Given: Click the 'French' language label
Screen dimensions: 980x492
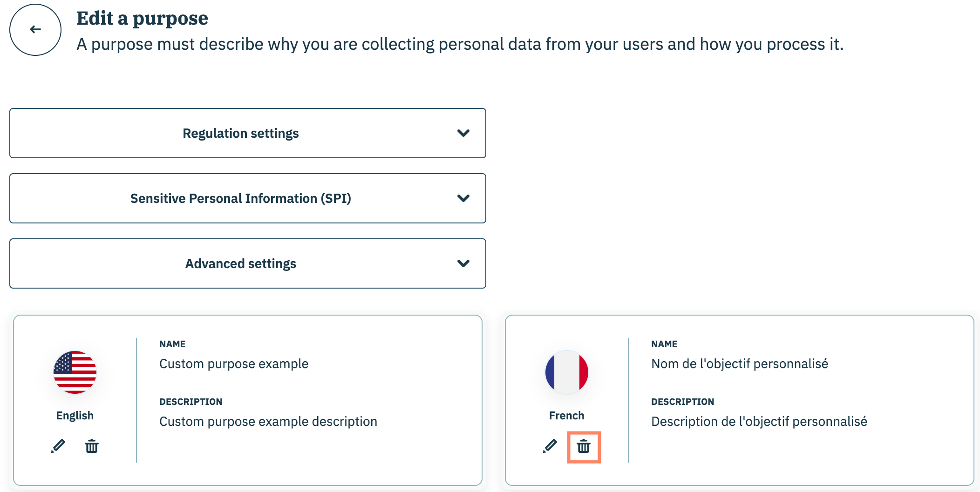Looking at the screenshot, I should (567, 416).
